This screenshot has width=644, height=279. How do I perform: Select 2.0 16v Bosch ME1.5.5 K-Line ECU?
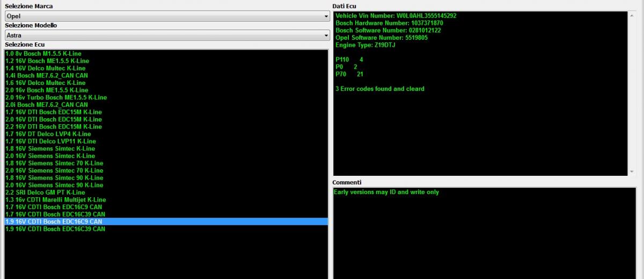(x=166, y=90)
